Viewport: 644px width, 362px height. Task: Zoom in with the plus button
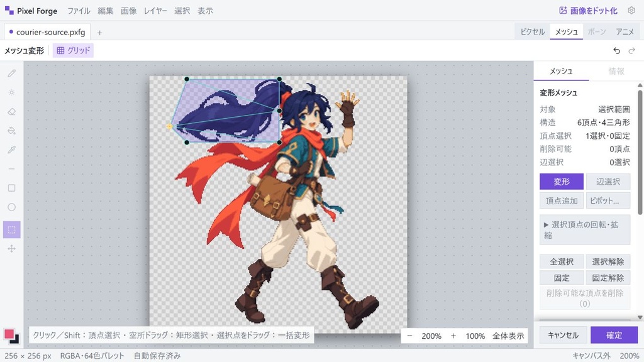tap(453, 336)
